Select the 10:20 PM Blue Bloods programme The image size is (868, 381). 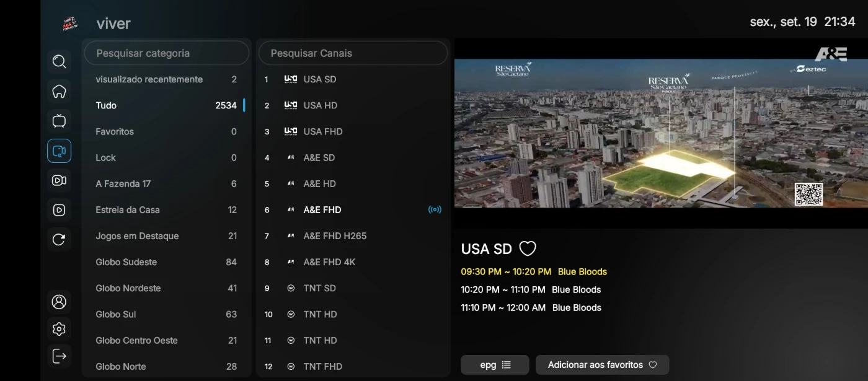[x=531, y=289]
